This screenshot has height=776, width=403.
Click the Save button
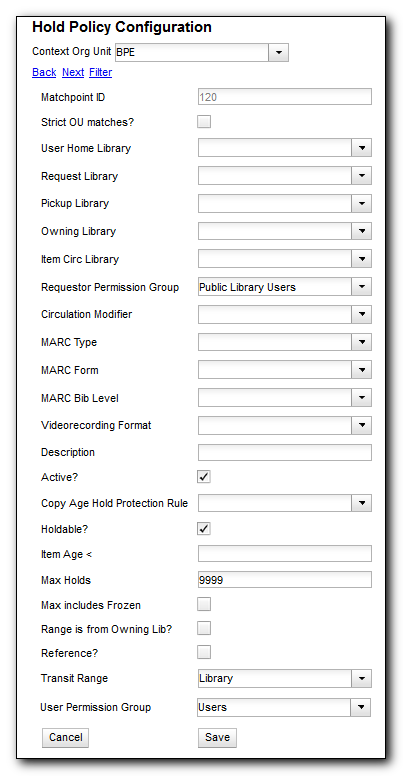[217, 737]
